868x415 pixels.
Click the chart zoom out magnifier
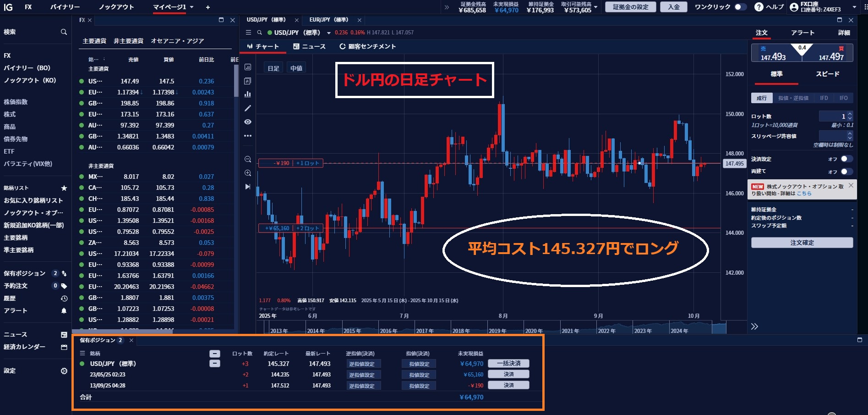248,159
